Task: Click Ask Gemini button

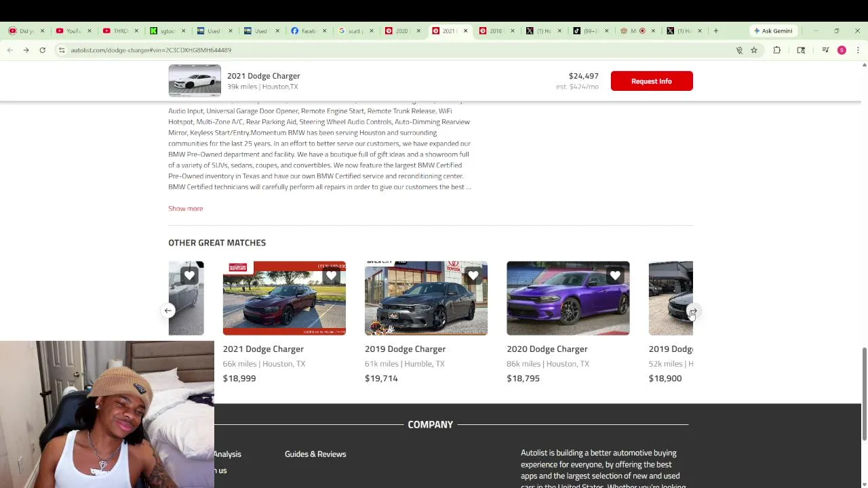Action: pos(772,30)
